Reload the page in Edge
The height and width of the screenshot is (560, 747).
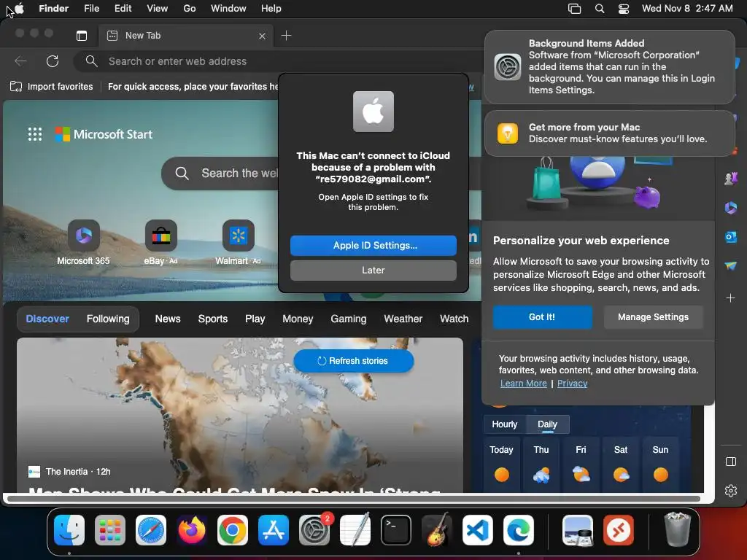(x=53, y=61)
